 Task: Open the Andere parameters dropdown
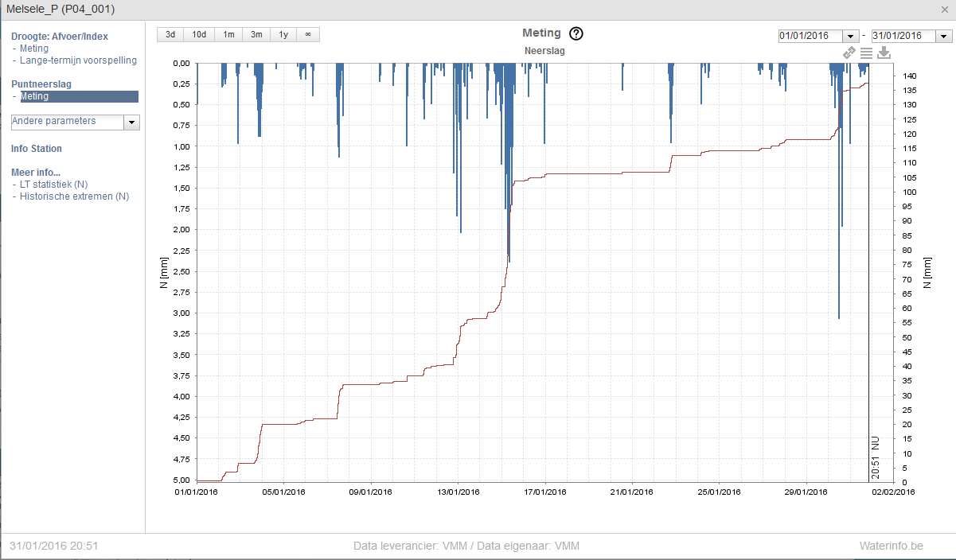132,122
